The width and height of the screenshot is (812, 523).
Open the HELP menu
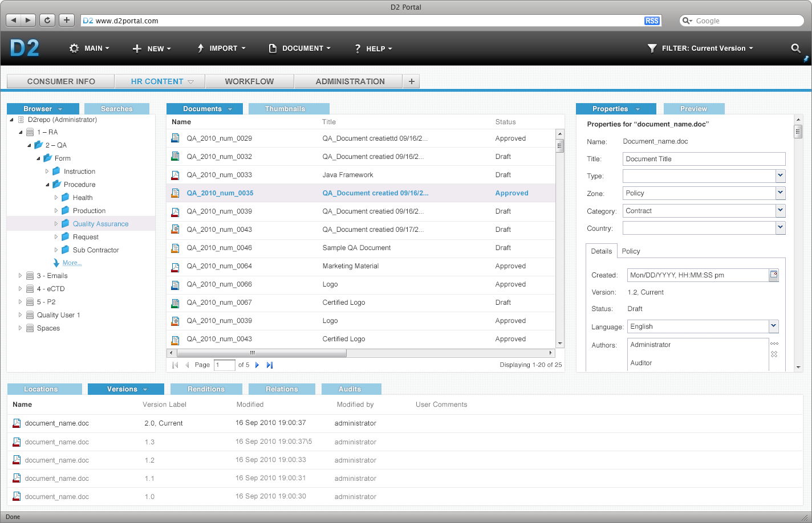[x=373, y=48]
